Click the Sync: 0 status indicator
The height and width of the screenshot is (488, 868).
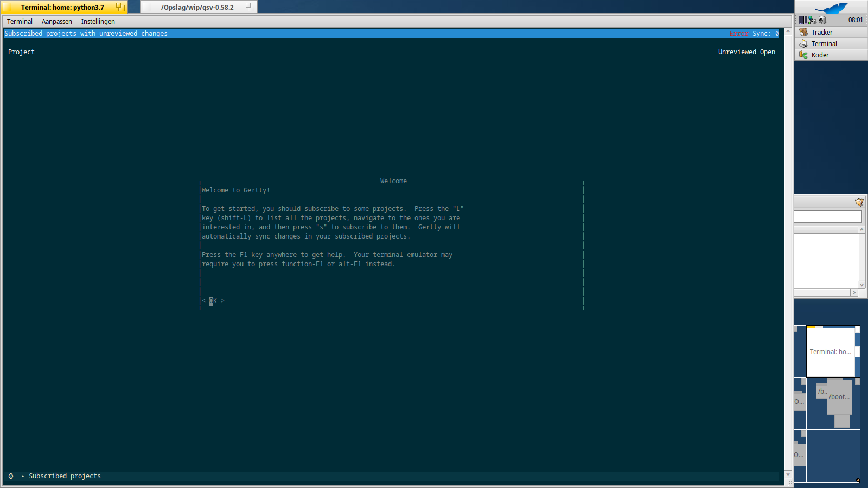(x=765, y=34)
